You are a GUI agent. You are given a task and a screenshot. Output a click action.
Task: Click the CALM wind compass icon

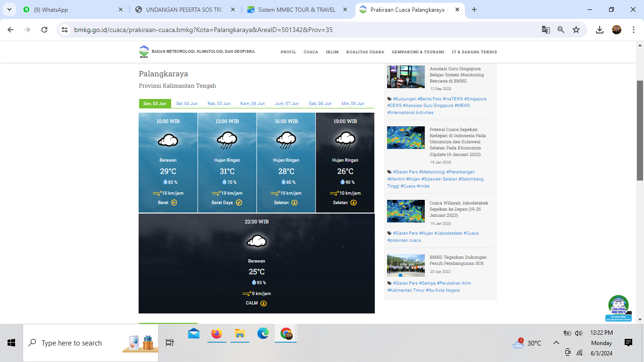pyautogui.click(x=264, y=303)
